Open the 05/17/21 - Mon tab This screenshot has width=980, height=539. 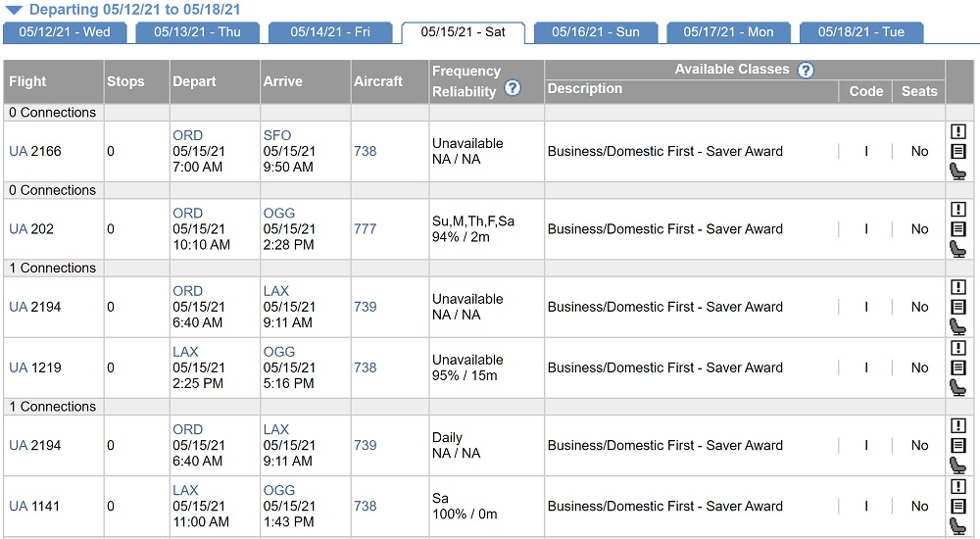728,32
